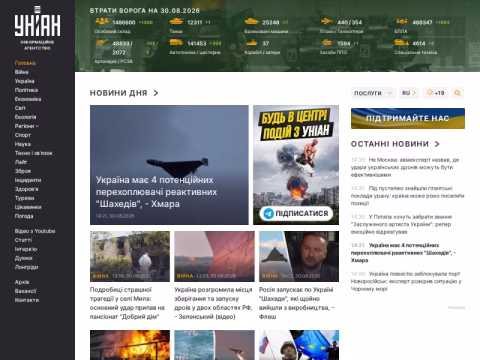Open thumbnail of drone storage strike article

(x=214, y=256)
